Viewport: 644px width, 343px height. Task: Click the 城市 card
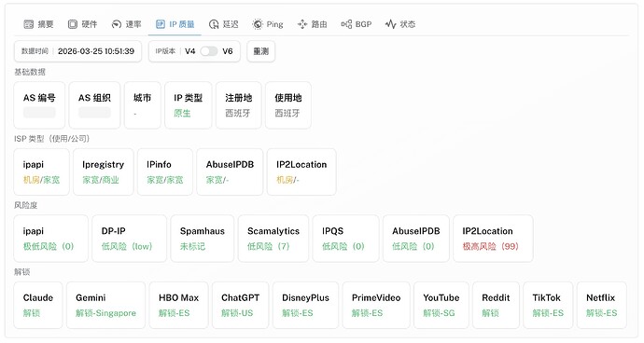(143, 105)
